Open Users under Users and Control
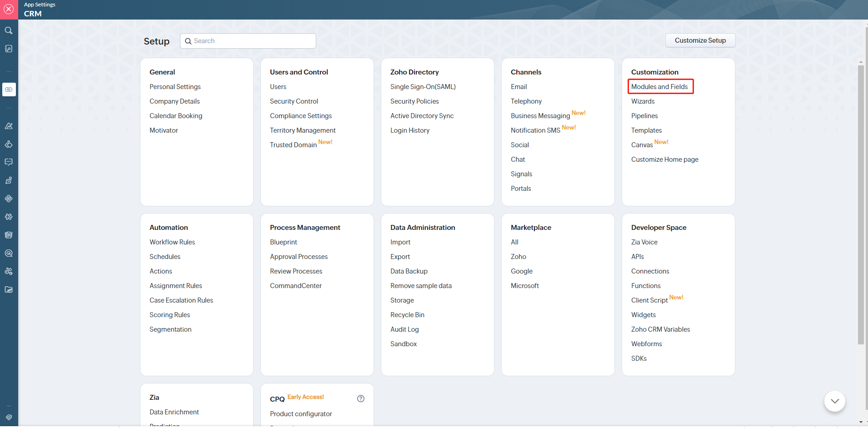Viewport: 868px width, 428px height. pyautogui.click(x=278, y=87)
